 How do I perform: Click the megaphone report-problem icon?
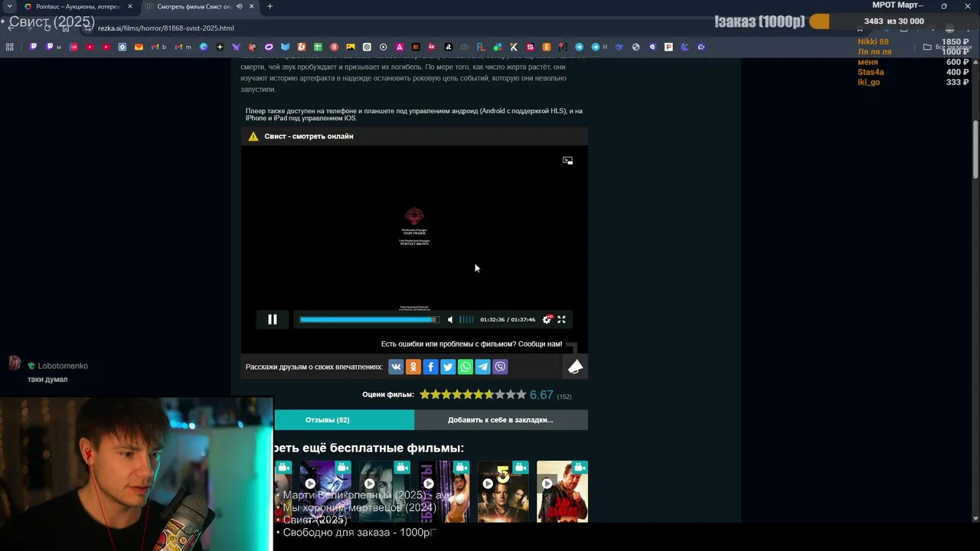pos(575,367)
